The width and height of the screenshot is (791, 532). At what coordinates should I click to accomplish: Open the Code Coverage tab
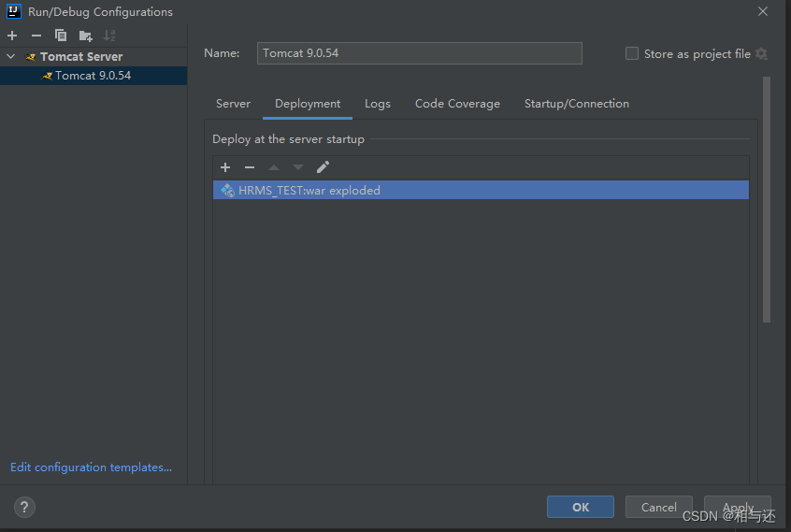pyautogui.click(x=457, y=104)
